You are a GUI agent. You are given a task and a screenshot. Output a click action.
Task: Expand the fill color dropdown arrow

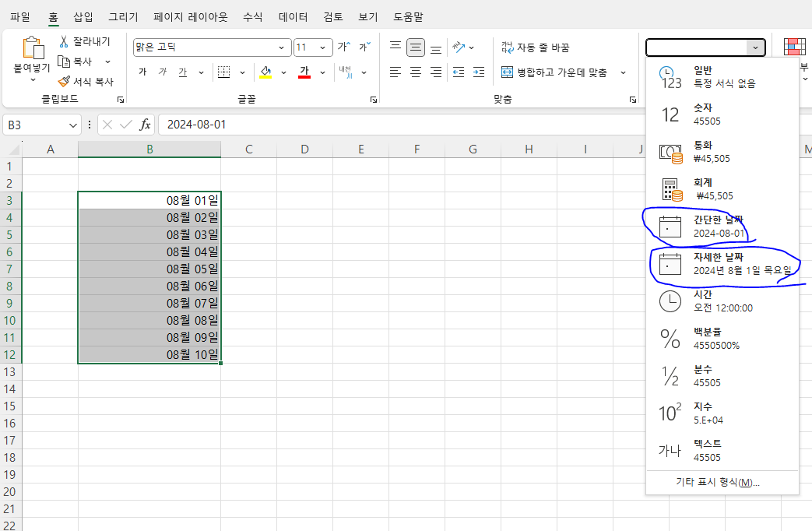coord(284,72)
